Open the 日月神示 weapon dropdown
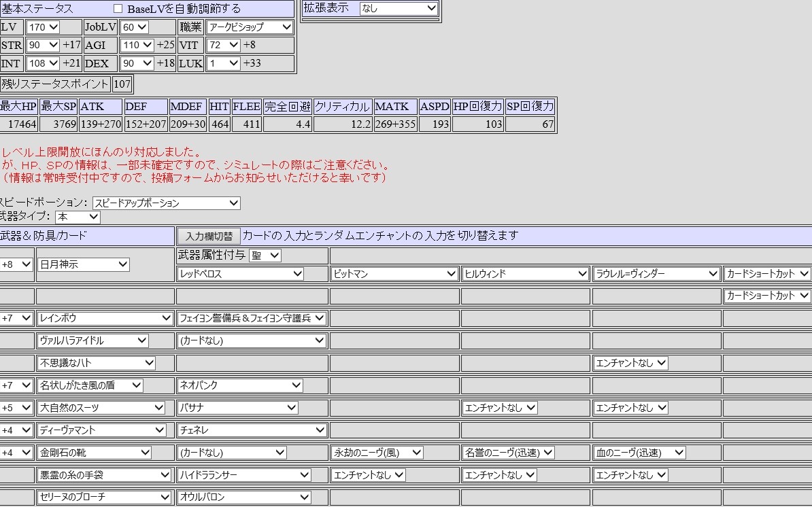This screenshot has height=507, width=812. (x=84, y=264)
